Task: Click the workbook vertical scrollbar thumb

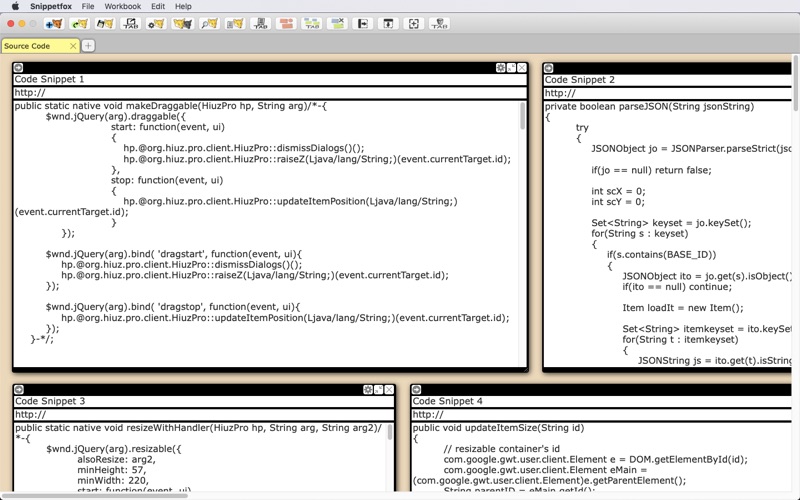Action: coord(795,83)
